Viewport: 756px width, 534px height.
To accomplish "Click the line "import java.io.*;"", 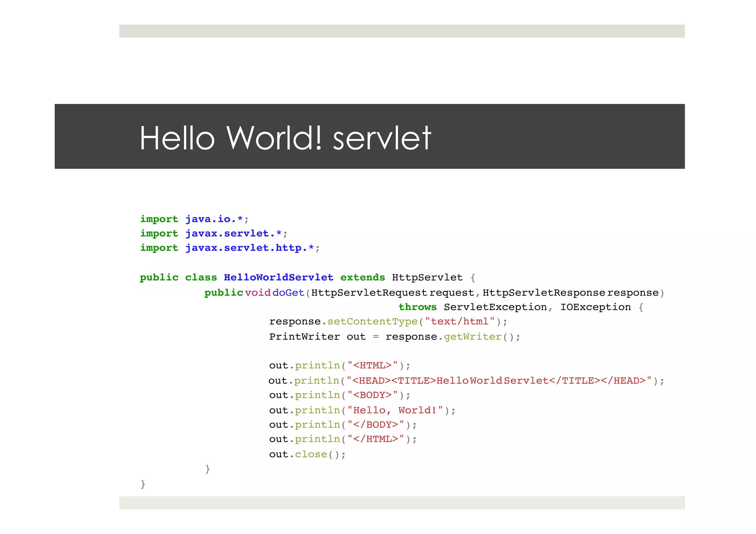I will pos(195,219).
